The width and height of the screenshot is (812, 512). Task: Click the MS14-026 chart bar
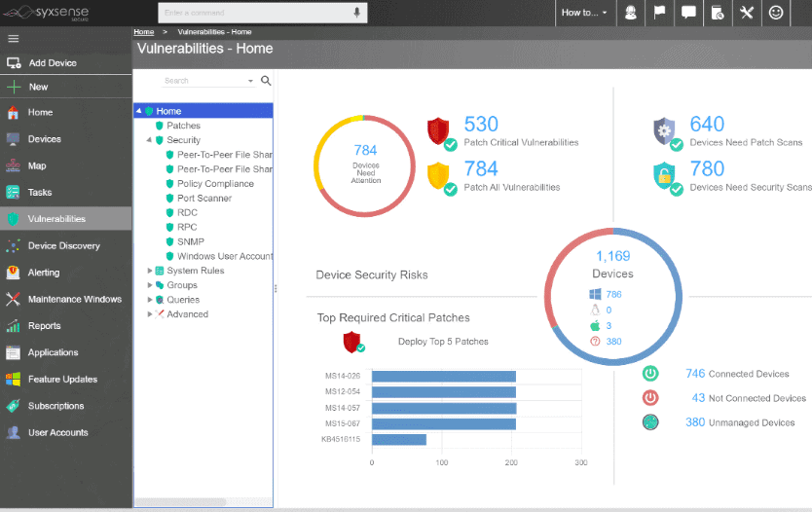tap(444, 377)
